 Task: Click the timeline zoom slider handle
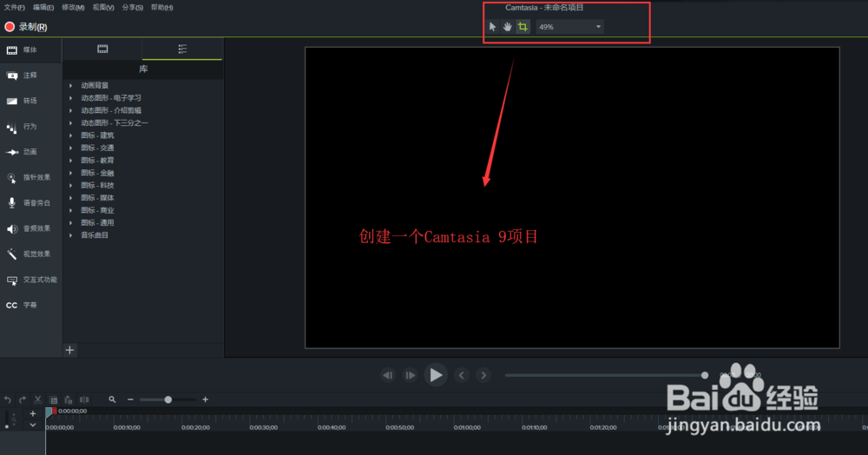tap(168, 399)
